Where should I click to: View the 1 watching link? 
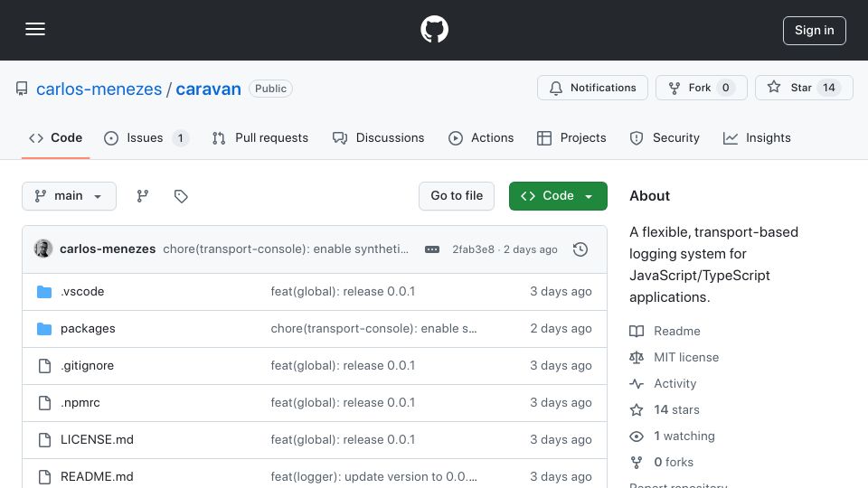pos(684,436)
